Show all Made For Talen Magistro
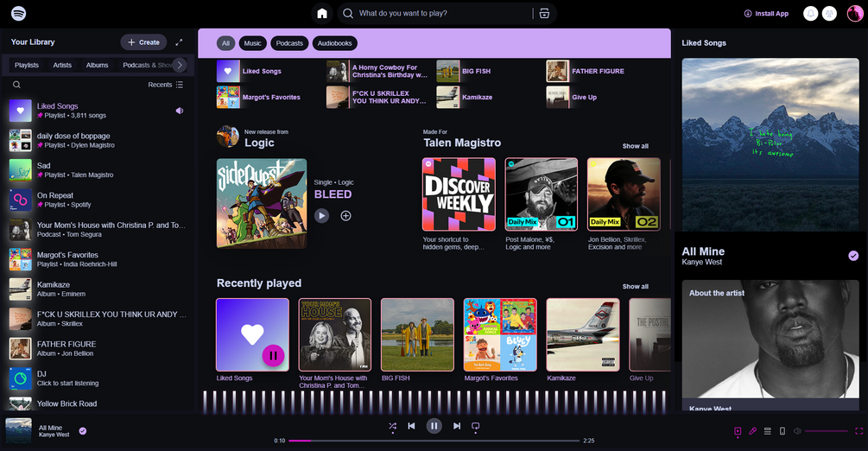Image resolution: width=868 pixels, height=451 pixels. coord(635,146)
